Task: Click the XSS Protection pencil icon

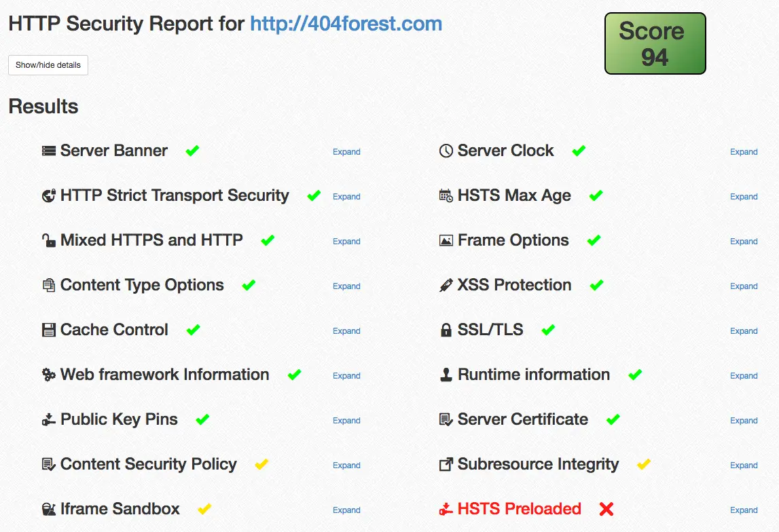Action: pyautogui.click(x=446, y=285)
